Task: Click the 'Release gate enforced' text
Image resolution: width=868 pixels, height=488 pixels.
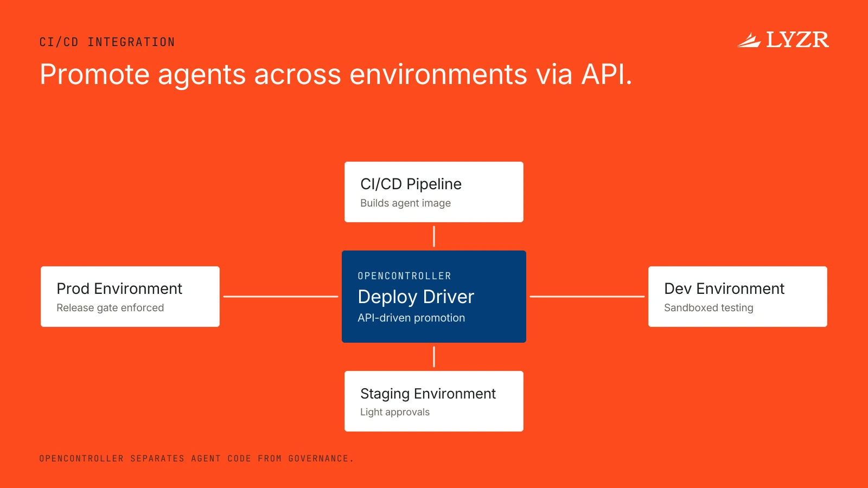Action: tap(110, 308)
